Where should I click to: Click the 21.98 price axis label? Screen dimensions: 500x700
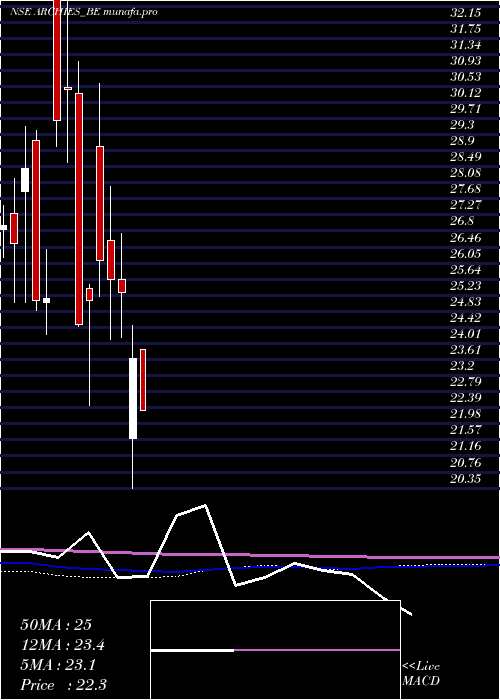465,415
